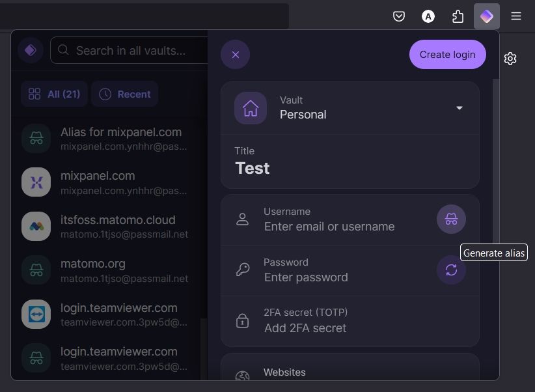The width and height of the screenshot is (535, 392).
Task: Click the 2FA secret padlock icon
Action: pyautogui.click(x=243, y=320)
